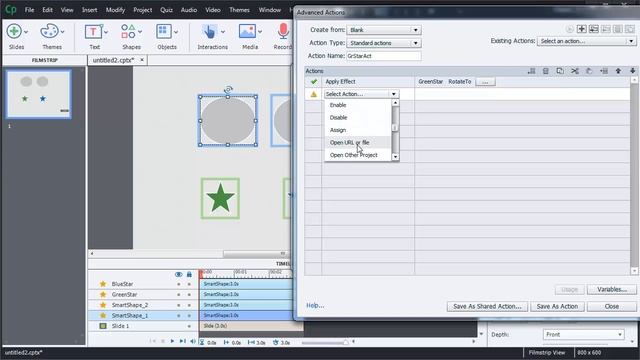Viewport: 640px width, 360px height.
Task: Click Save As Shared Action button
Action: tap(487, 306)
